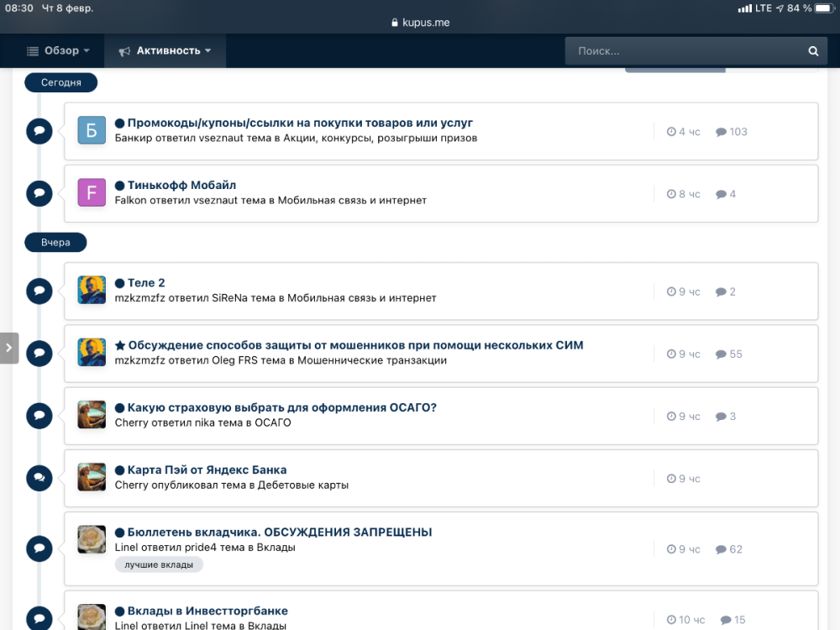Open the Falkon avatar with letter F
Image resolution: width=840 pixels, height=630 pixels.
(92, 192)
